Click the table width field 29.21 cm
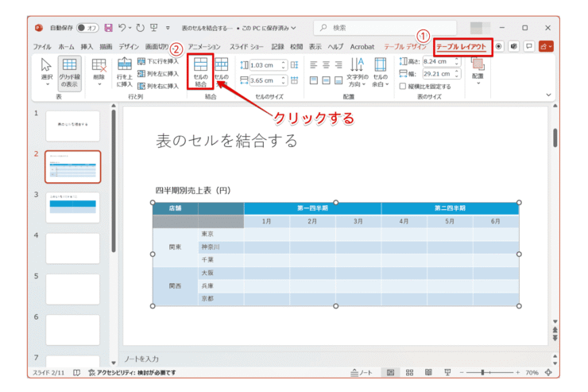Viewport: 588px width, 392px height. point(441,74)
